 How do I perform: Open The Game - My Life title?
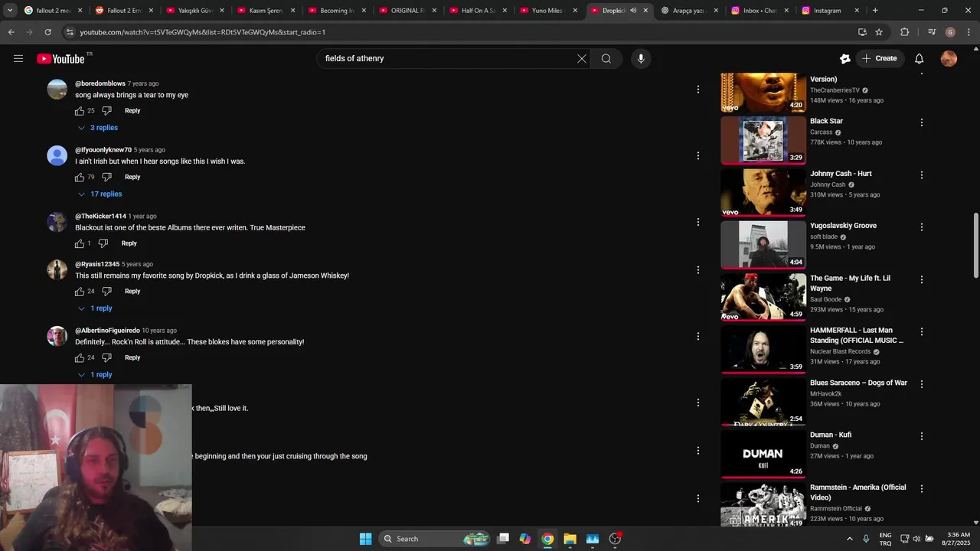tap(850, 283)
